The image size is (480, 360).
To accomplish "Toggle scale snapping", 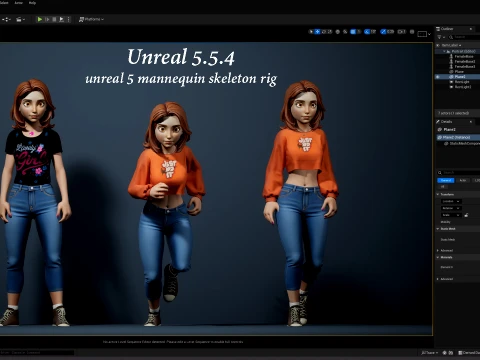I will pos(383,32).
